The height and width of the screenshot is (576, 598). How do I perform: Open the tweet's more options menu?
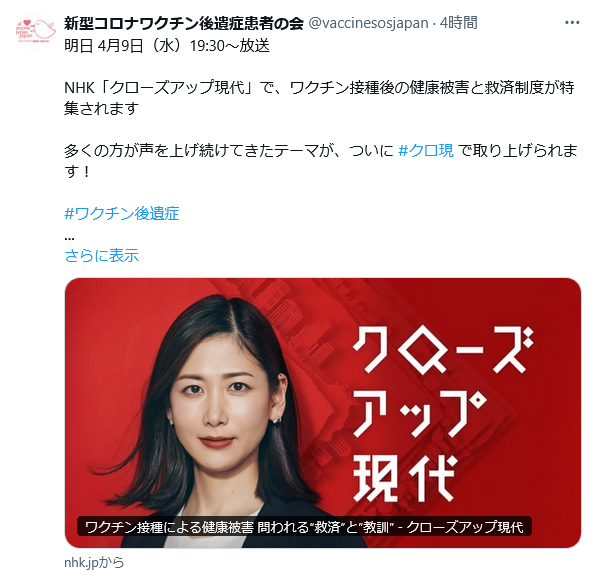point(572,23)
